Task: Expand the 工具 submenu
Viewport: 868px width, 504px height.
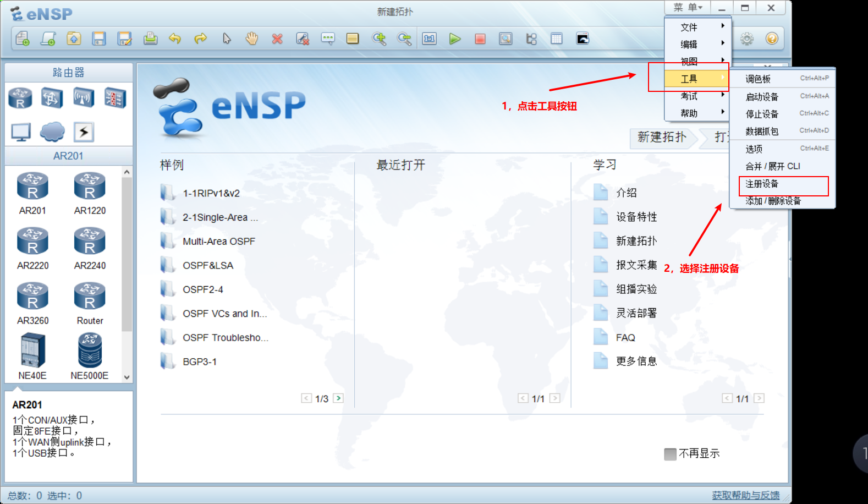Action: [697, 79]
